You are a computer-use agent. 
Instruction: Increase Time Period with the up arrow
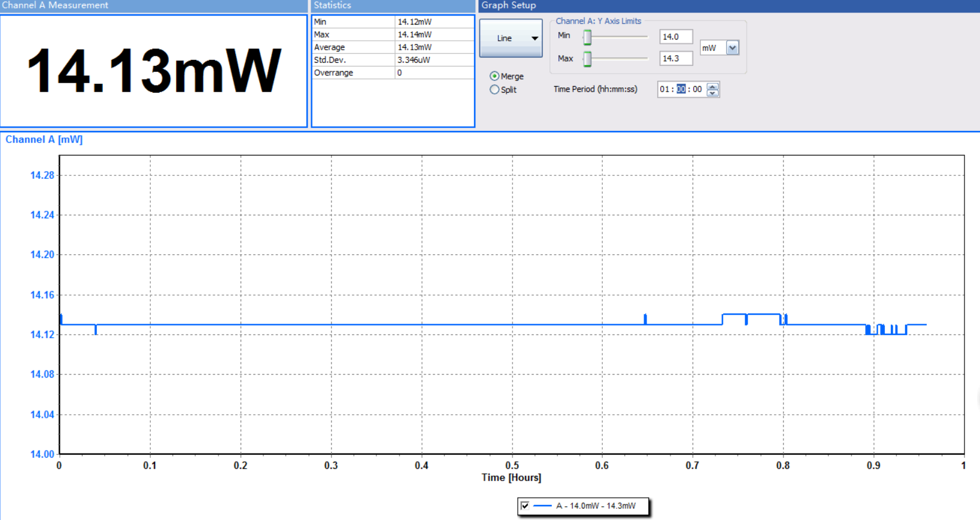pyautogui.click(x=712, y=86)
